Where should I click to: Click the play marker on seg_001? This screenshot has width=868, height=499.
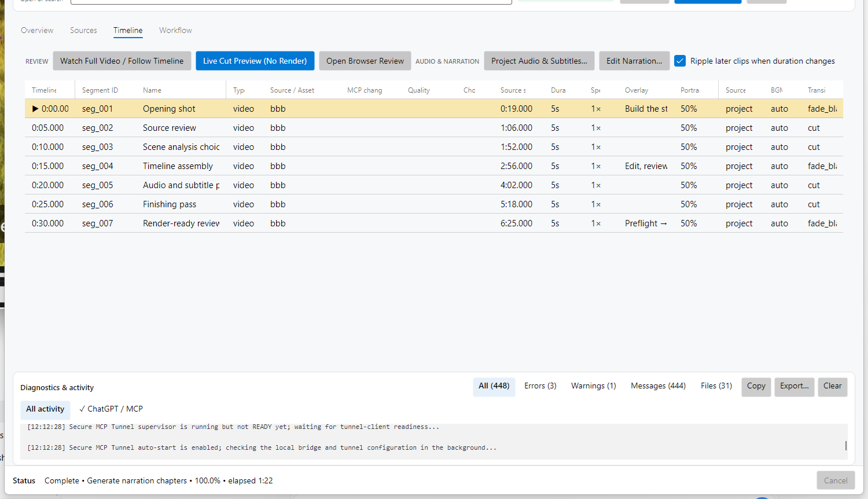coord(35,108)
